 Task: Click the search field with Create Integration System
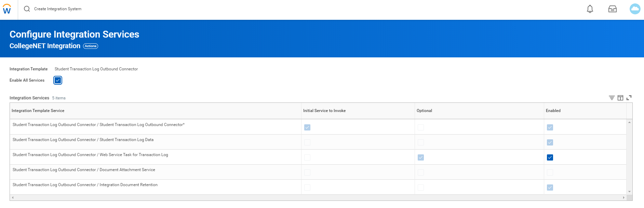[58, 9]
